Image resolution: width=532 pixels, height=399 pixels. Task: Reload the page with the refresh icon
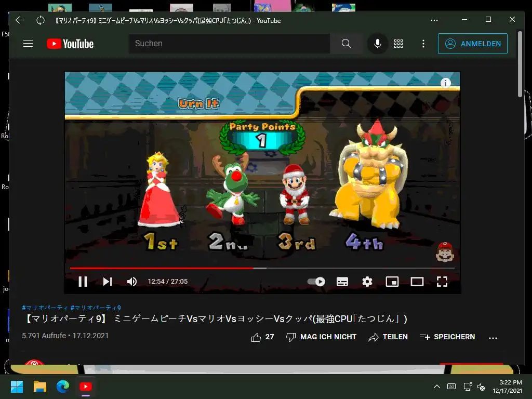pos(41,20)
